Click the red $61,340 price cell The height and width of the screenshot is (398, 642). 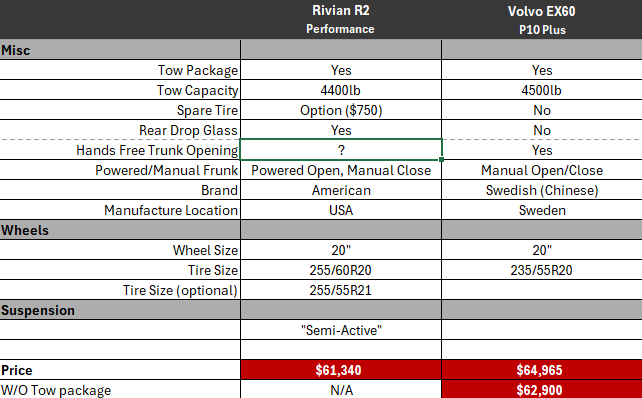coord(341,370)
